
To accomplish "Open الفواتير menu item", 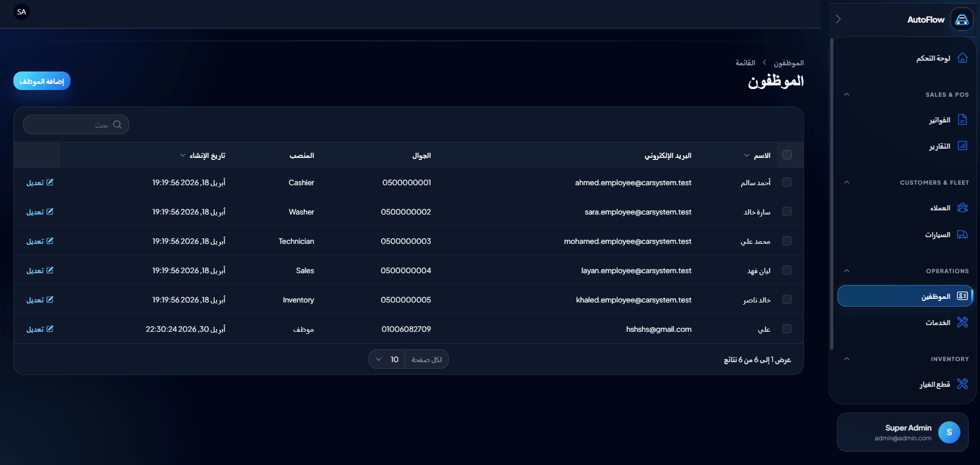I will (x=905, y=120).
